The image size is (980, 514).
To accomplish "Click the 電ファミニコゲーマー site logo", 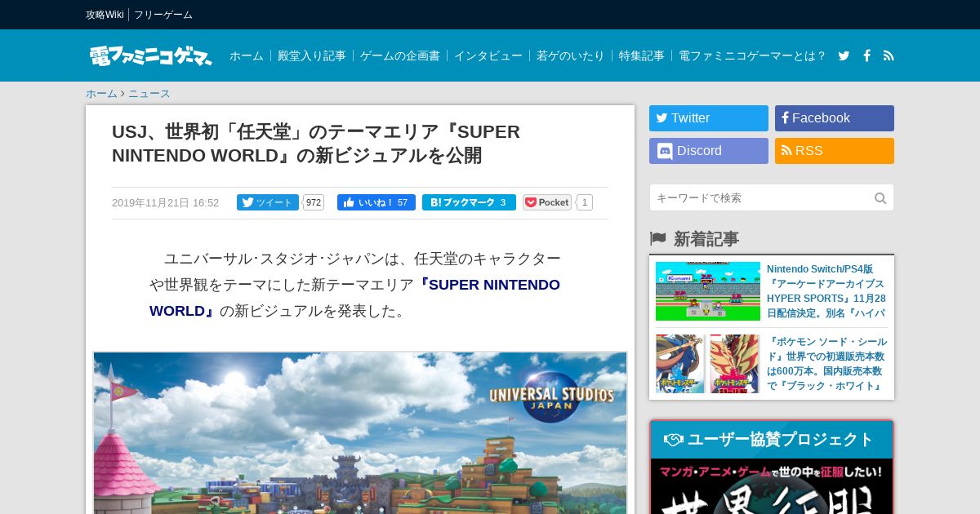I will [150, 55].
